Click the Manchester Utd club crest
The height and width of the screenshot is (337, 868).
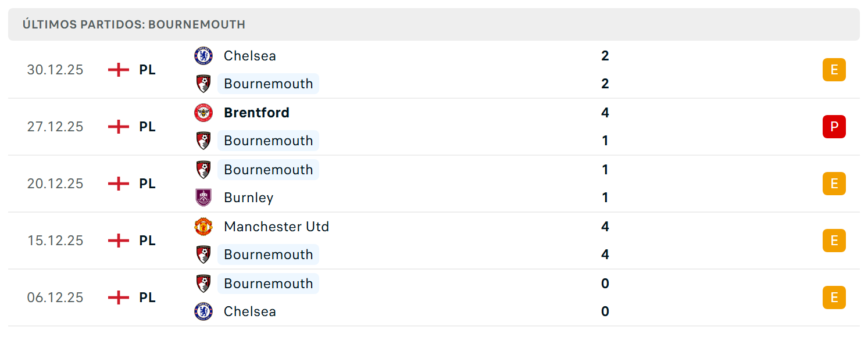203,227
